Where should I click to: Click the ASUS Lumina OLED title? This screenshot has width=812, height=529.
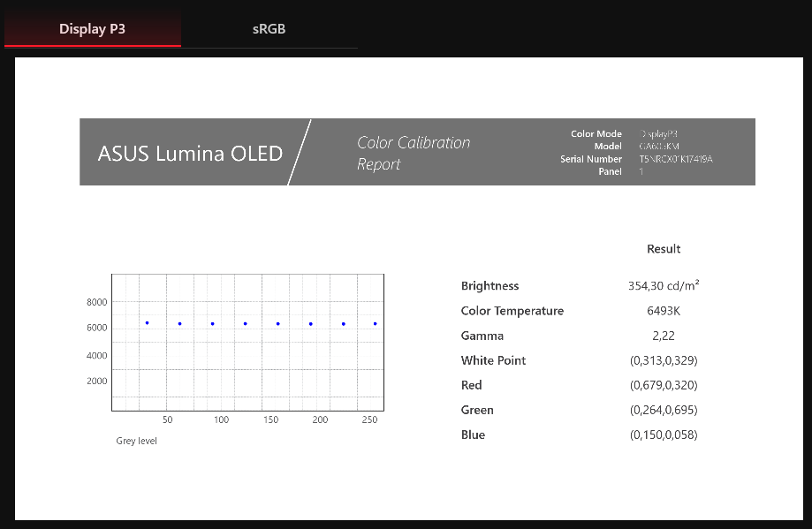click(190, 153)
